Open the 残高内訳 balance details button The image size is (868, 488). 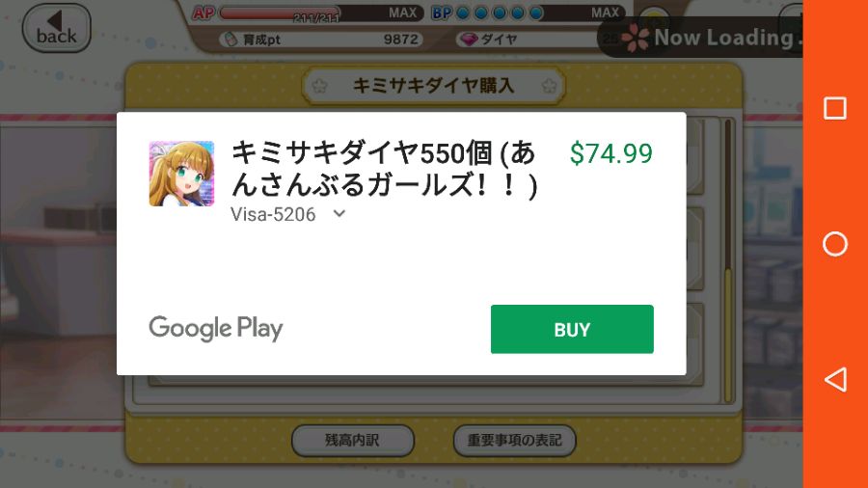tap(353, 441)
